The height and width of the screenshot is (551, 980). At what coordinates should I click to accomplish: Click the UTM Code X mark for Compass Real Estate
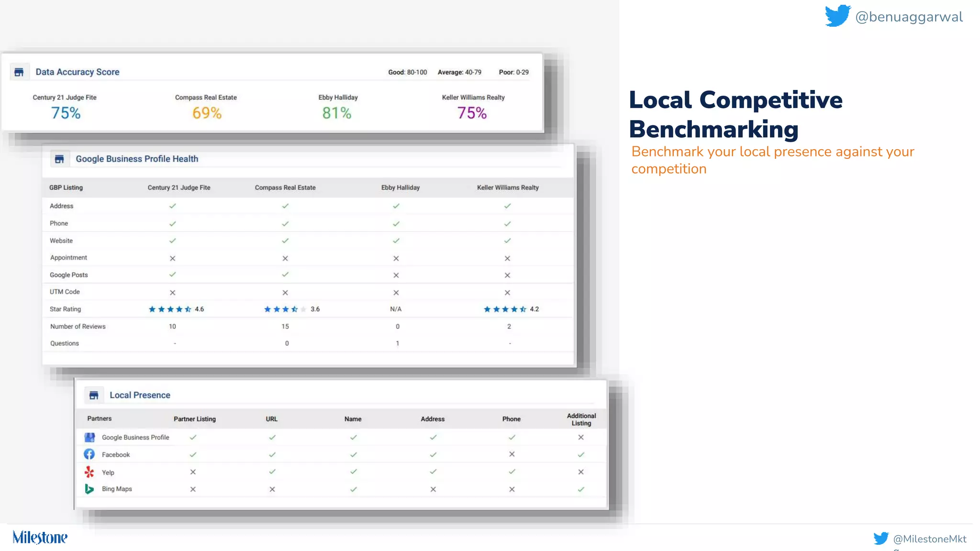coord(285,293)
